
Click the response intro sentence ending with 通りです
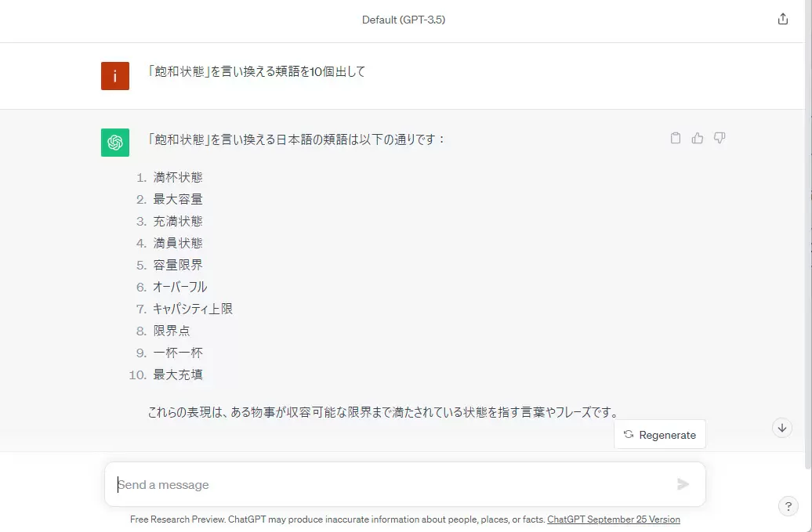point(296,139)
